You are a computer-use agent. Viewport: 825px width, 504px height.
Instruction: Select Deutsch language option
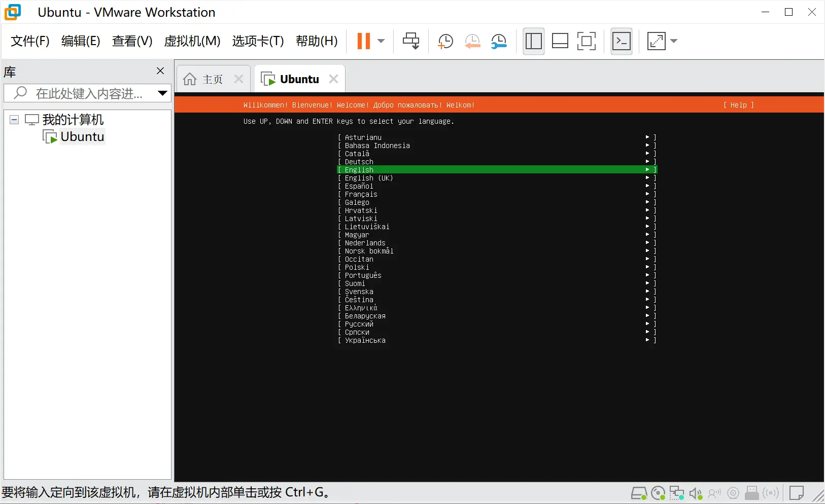coord(497,162)
